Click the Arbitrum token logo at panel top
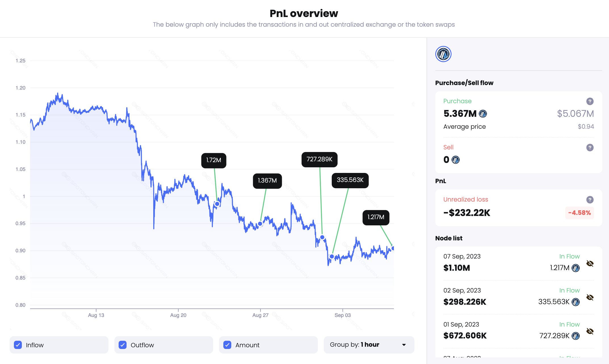This screenshot has height=364, width=609. coord(443,54)
